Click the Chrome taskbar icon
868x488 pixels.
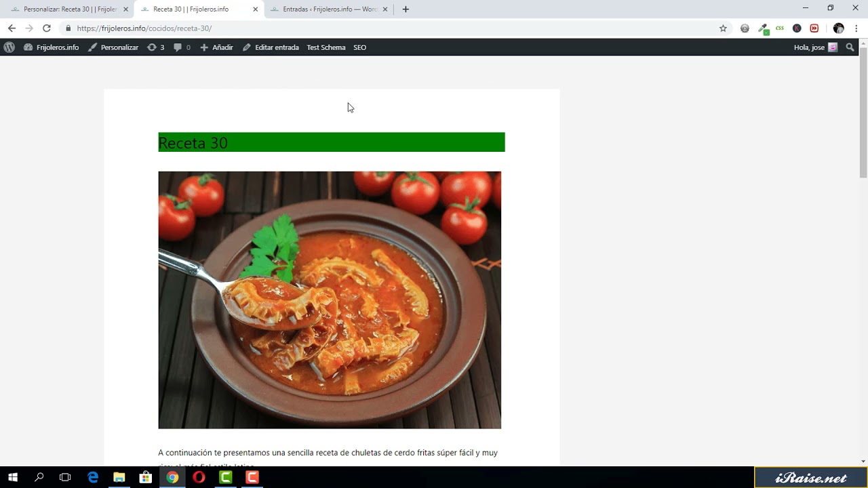click(x=172, y=477)
